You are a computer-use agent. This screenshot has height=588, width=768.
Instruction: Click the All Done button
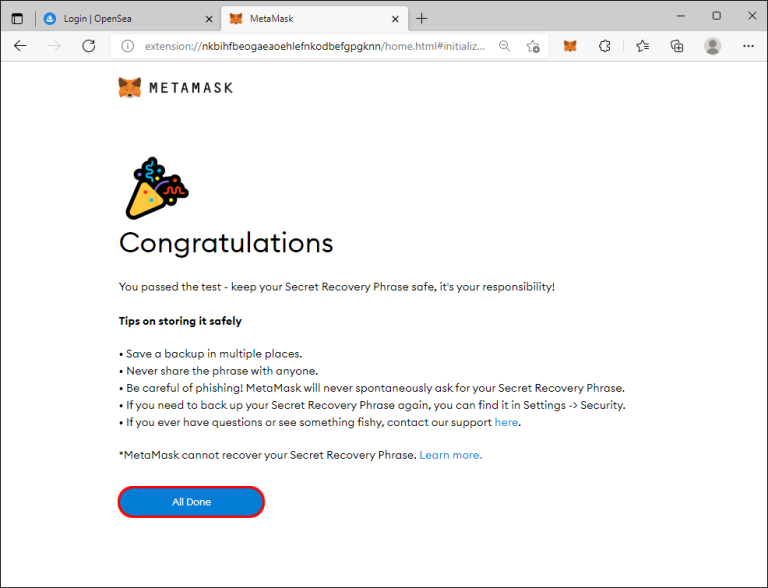point(191,502)
